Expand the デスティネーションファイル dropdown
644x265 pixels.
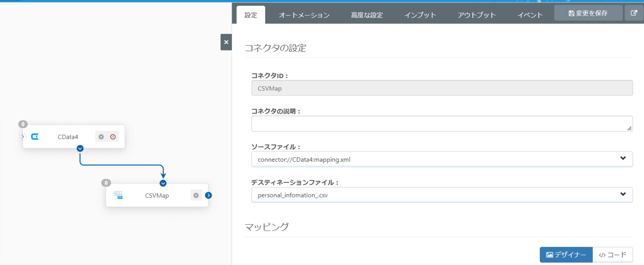point(623,195)
